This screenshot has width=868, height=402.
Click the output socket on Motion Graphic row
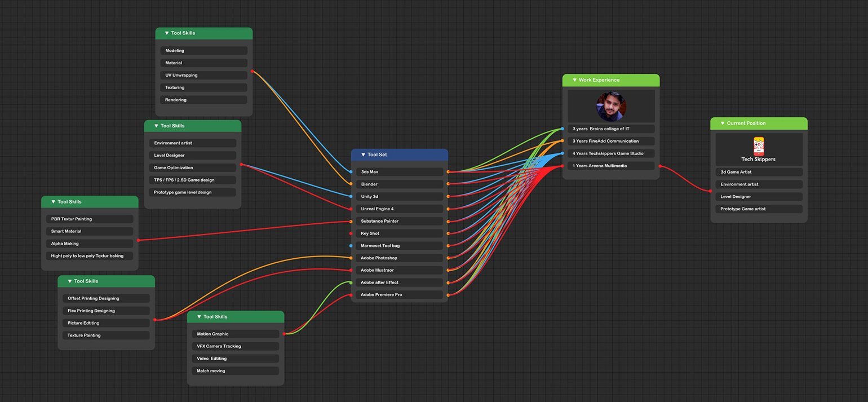pyautogui.click(x=284, y=334)
